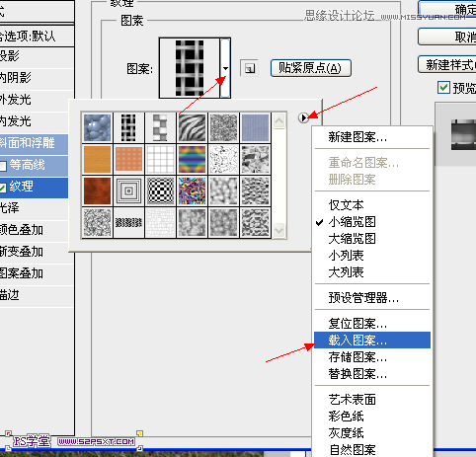Load the 彩色纸 pattern set

tap(372, 417)
